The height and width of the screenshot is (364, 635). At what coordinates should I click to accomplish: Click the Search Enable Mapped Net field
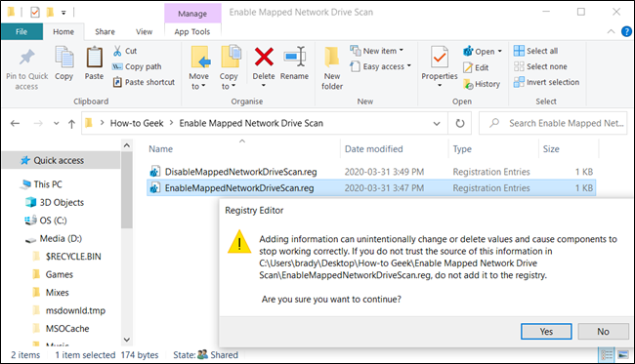553,123
